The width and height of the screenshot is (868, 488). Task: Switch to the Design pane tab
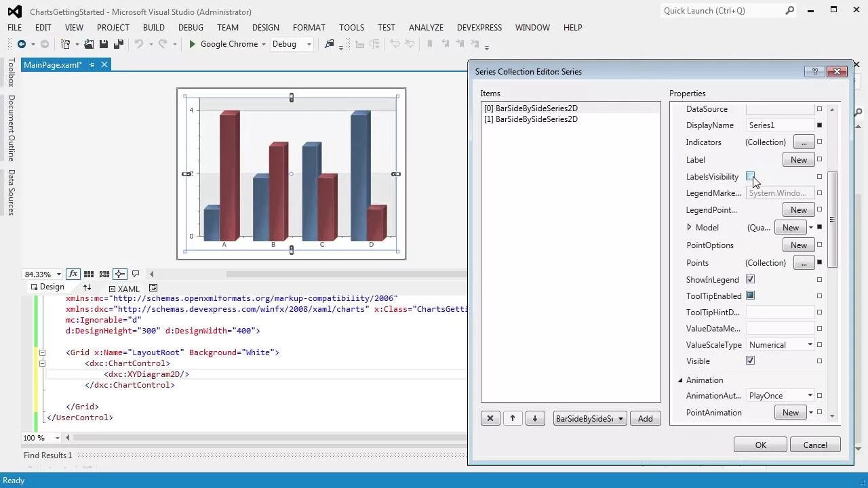coord(47,287)
